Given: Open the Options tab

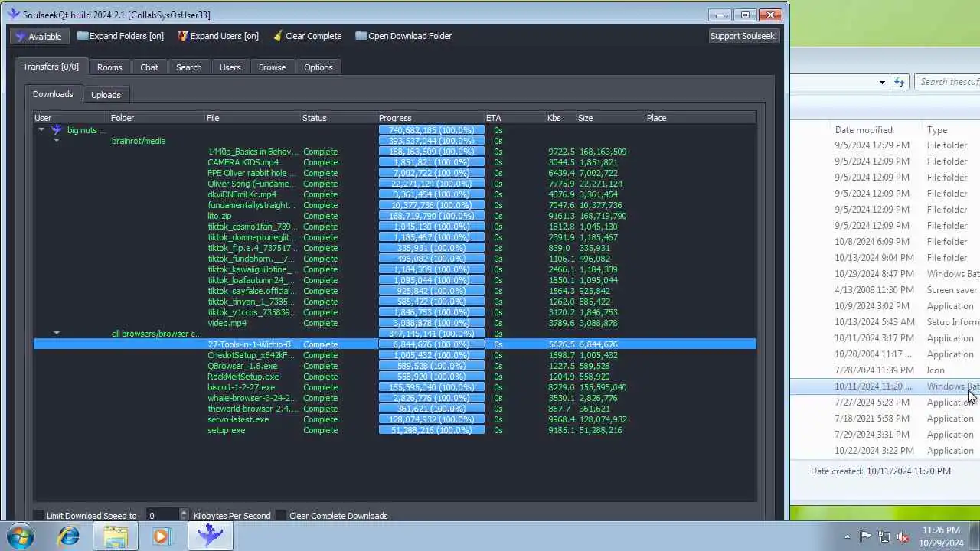Looking at the screenshot, I should 318,67.
